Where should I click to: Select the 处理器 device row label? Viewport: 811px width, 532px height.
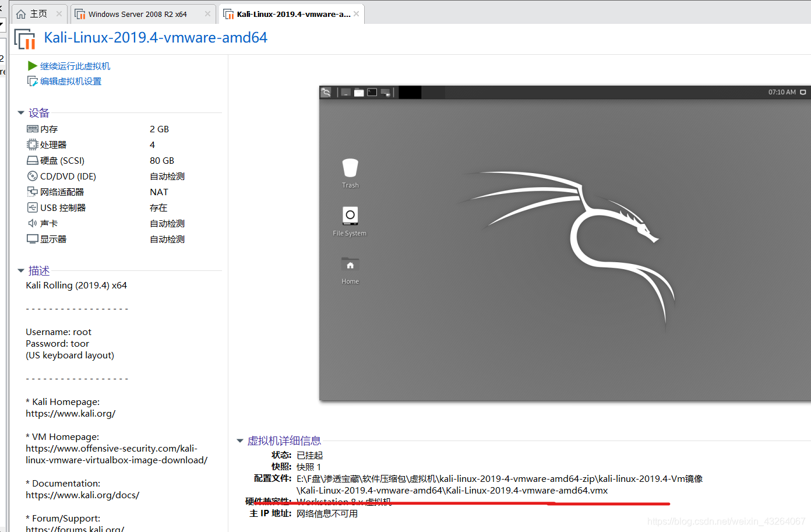53,145
